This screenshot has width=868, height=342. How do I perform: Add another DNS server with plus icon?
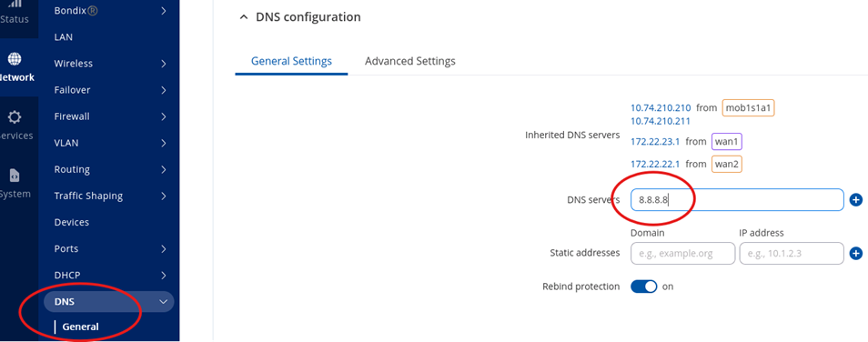click(x=856, y=200)
